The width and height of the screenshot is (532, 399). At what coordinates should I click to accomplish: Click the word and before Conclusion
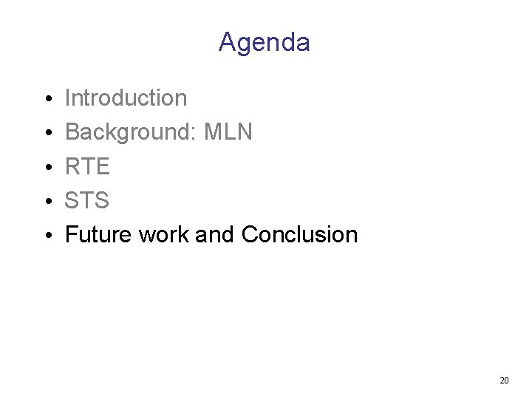point(216,235)
